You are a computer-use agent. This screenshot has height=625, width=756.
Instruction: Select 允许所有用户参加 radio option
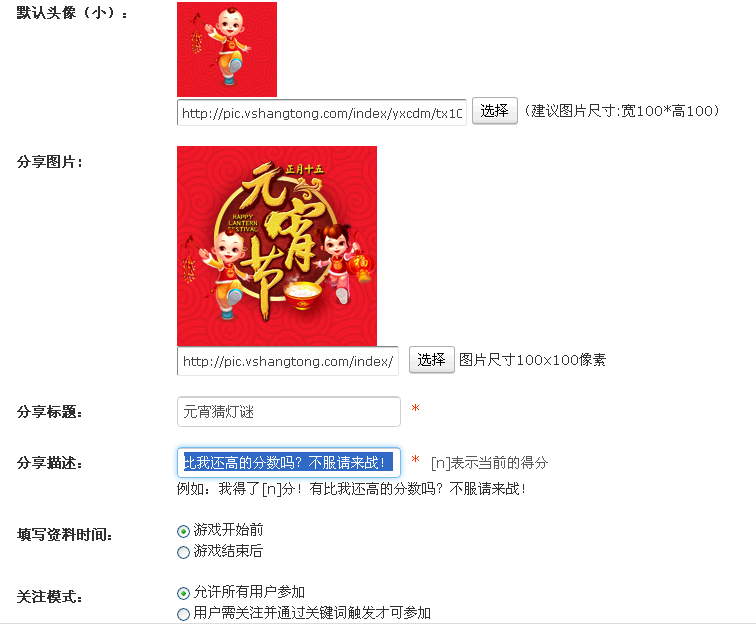[183, 593]
